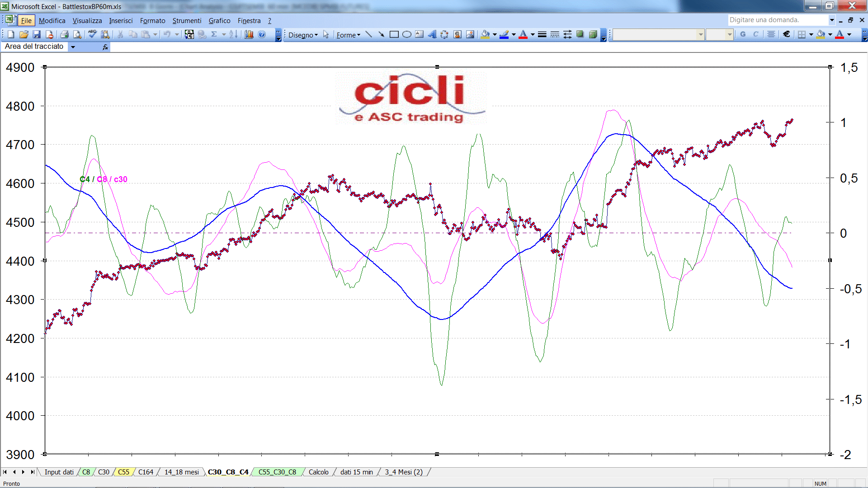Select the Oval drawing tool
The height and width of the screenshot is (488, 868).
407,34
